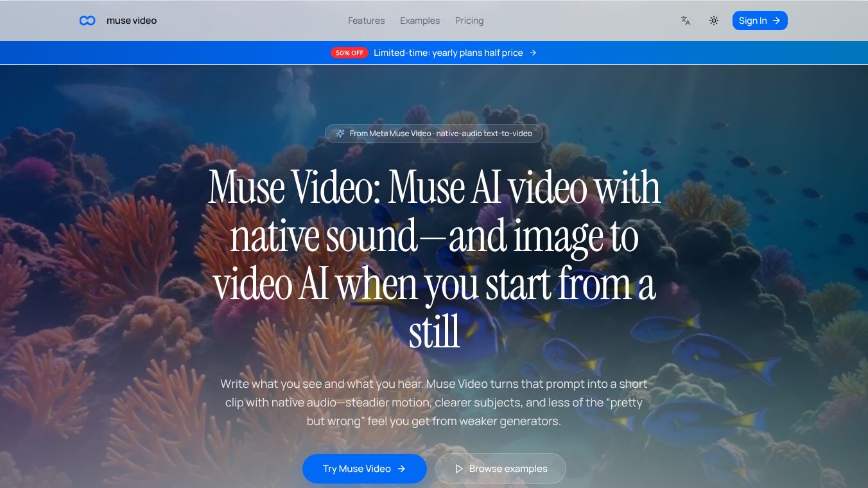Click the arrow icon in Try Muse Video

click(401, 469)
